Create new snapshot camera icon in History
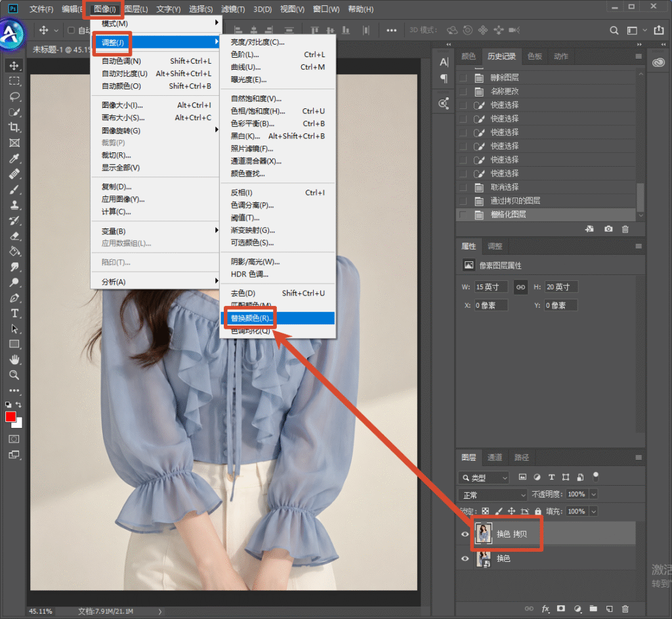The height and width of the screenshot is (619, 672). tap(608, 229)
